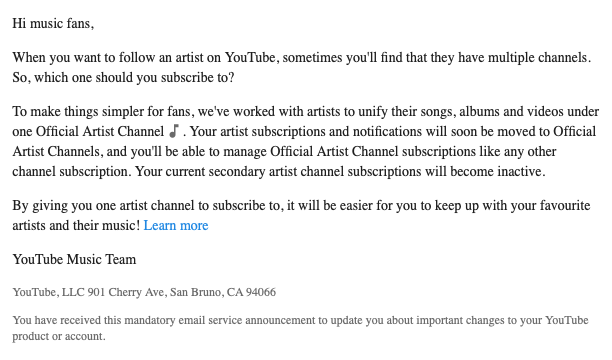Click the Hi music fans greeting

53,24
